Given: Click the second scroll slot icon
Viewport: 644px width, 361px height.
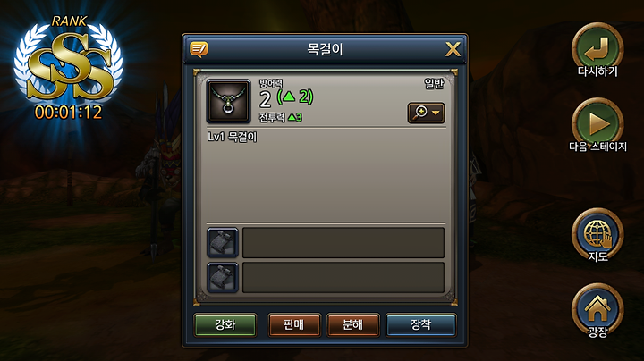Looking at the screenshot, I should (222, 278).
